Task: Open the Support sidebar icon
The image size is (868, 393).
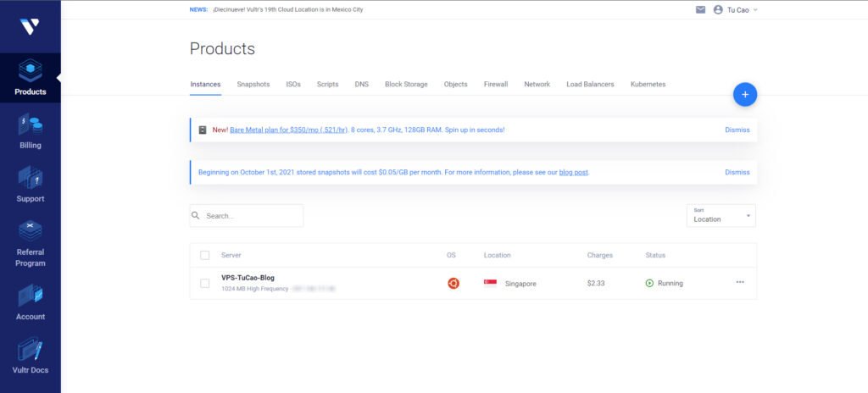Action: [31, 180]
